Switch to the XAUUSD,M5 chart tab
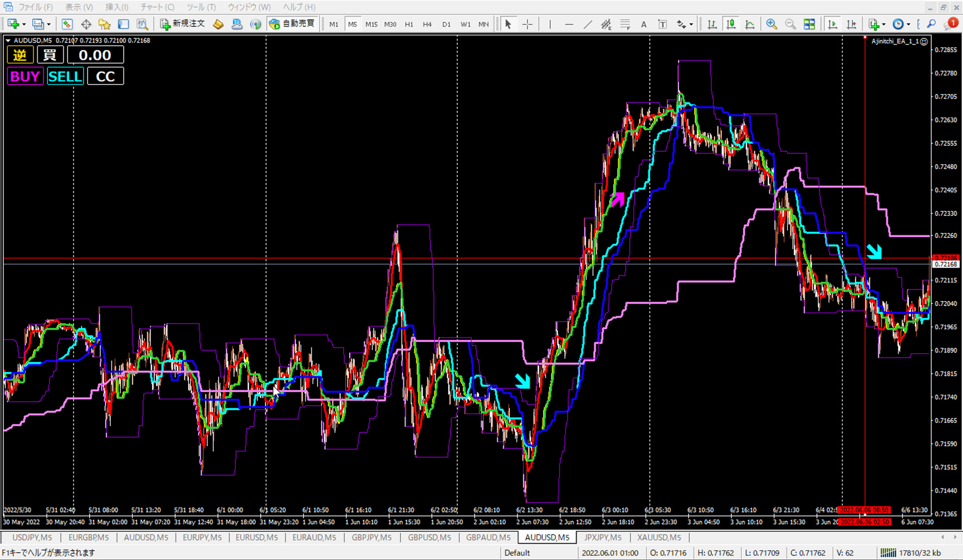 tap(659, 537)
